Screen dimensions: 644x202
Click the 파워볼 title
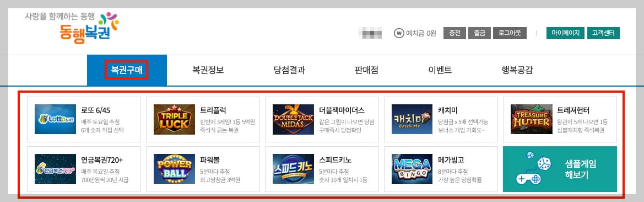(210, 160)
